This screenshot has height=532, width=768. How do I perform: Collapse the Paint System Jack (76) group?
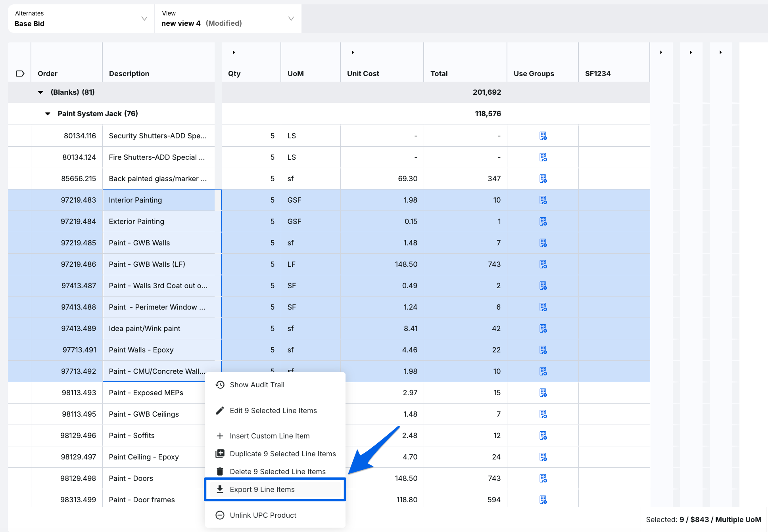point(48,114)
